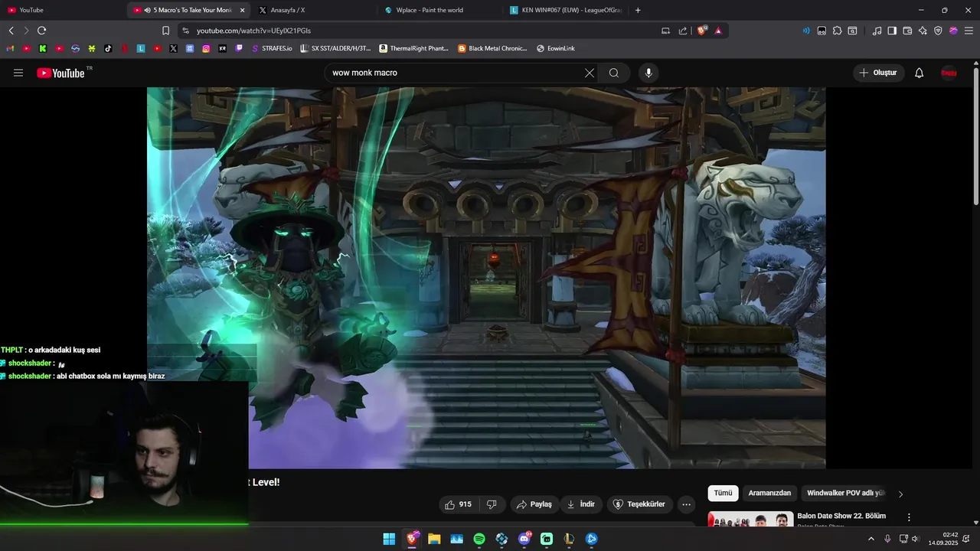Image resolution: width=980 pixels, height=551 pixels.
Task: Click the Brave Shields lion icon
Action: click(701, 31)
